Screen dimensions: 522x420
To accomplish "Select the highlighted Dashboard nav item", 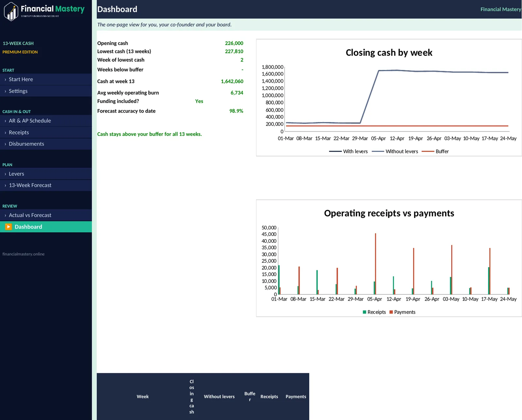I will point(46,227).
